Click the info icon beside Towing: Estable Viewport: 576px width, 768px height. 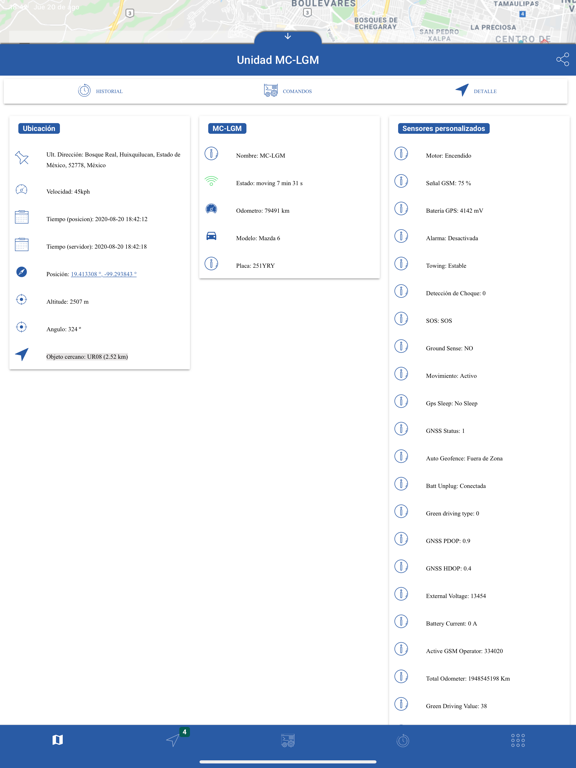[x=401, y=264]
